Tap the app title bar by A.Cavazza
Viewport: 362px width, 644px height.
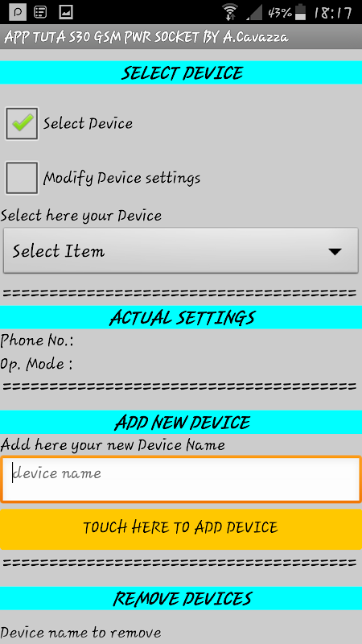(x=181, y=37)
